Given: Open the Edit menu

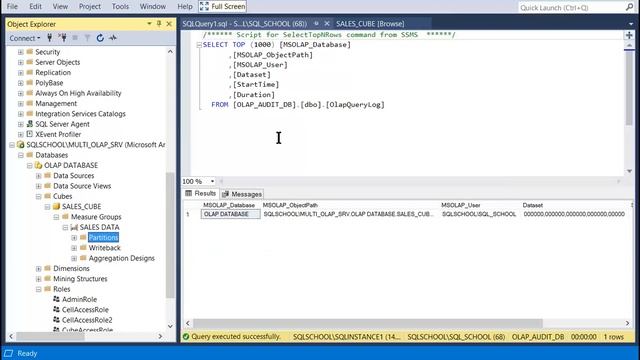Looking at the screenshot, I should click(35, 7).
